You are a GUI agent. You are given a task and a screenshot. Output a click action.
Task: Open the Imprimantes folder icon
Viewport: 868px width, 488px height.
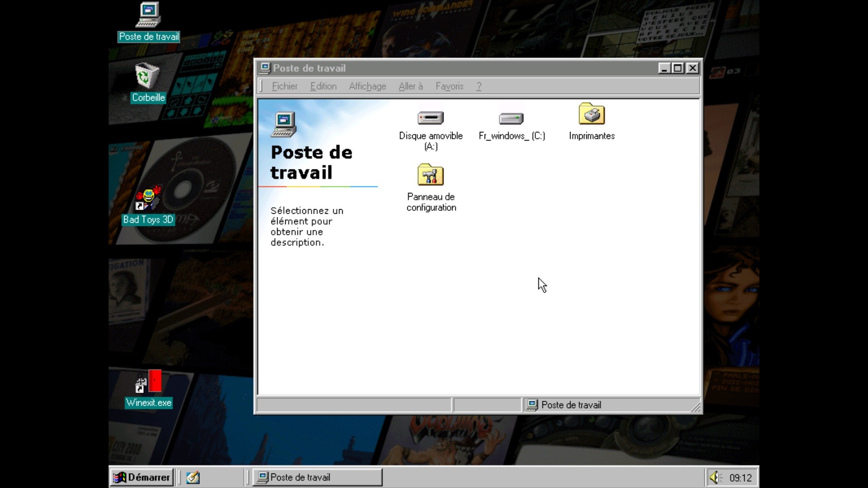591,114
